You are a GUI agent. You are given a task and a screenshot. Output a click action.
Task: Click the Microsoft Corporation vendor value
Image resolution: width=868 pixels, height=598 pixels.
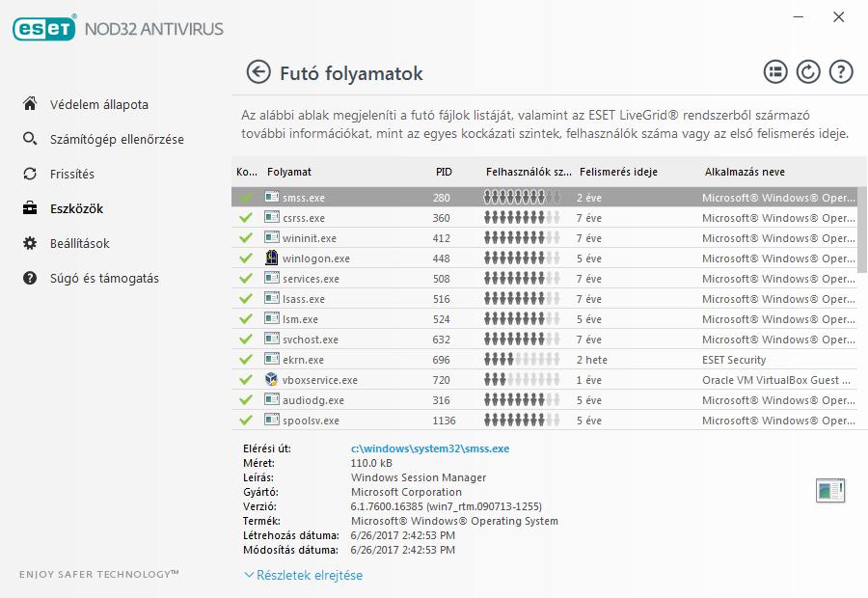point(406,492)
